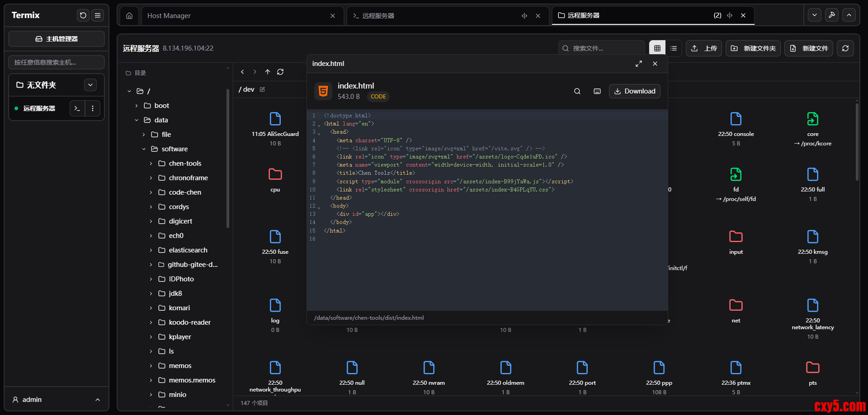
Task: Click the edit path icon beside /dev
Action: point(262,89)
